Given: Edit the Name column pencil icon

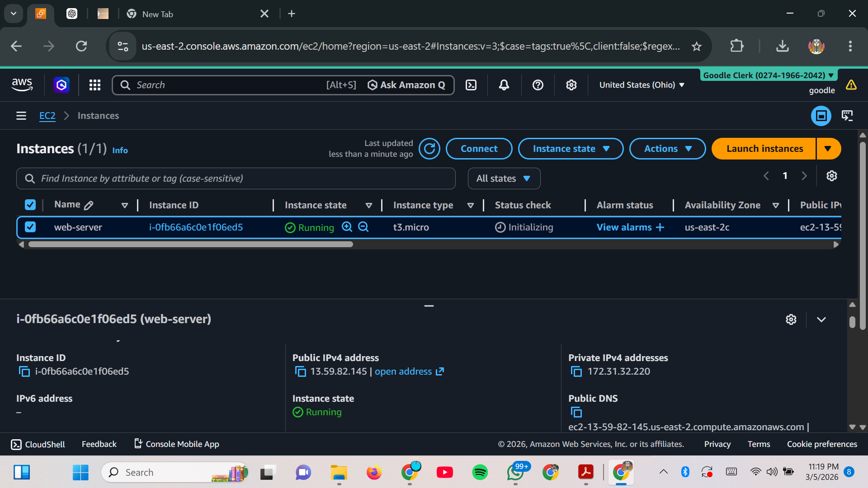Looking at the screenshot, I should (x=89, y=205).
